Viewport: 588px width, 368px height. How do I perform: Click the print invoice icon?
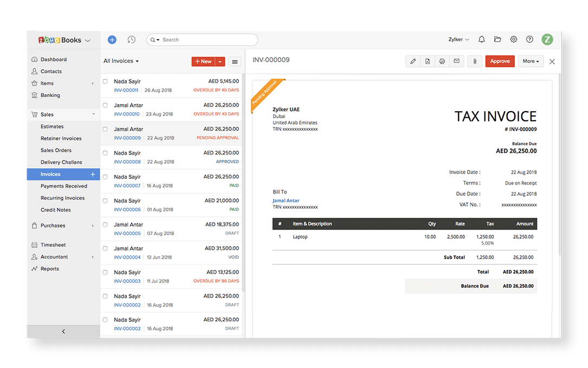click(442, 61)
